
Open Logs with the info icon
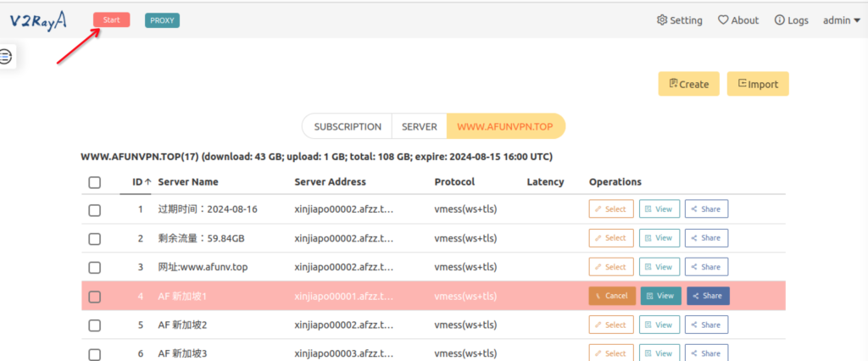click(792, 20)
